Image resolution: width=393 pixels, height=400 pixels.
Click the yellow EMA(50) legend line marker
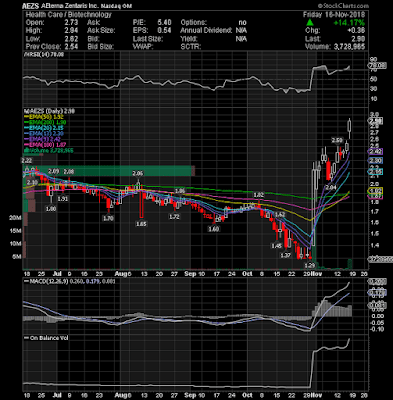25,117
